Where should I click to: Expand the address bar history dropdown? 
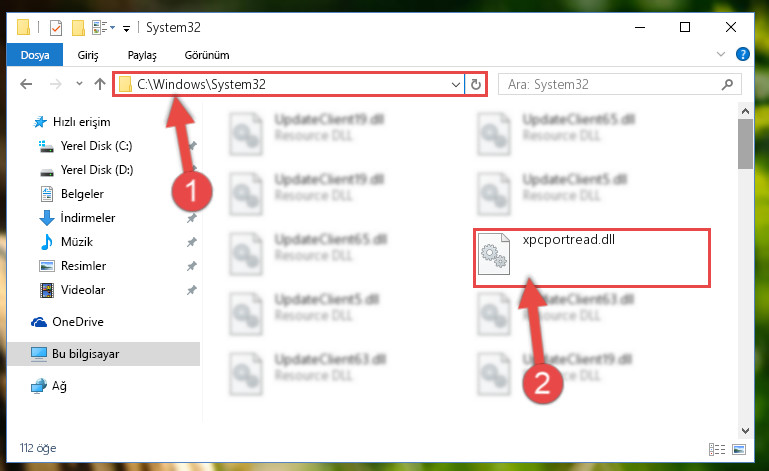click(456, 85)
